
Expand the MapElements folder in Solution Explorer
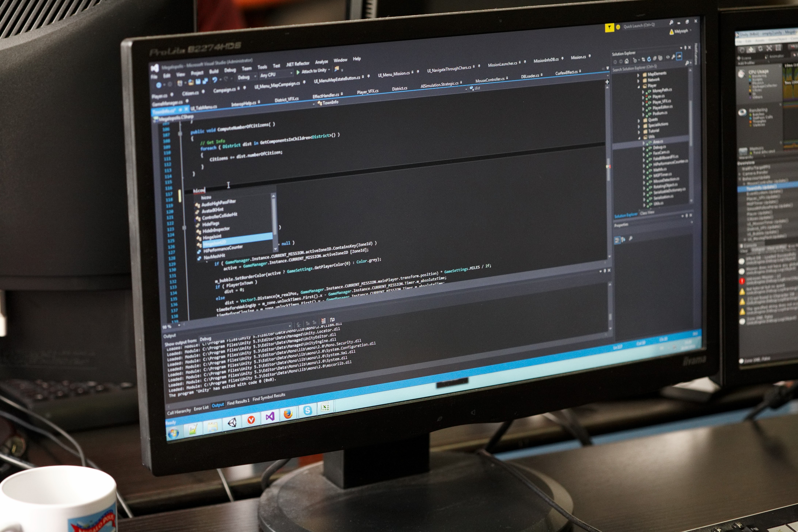[x=639, y=75]
